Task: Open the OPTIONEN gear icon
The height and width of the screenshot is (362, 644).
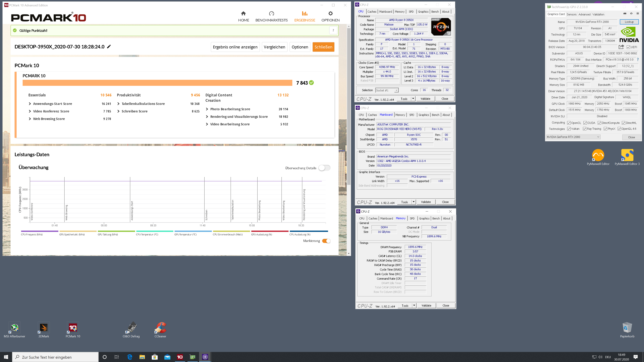Action: 331,13
